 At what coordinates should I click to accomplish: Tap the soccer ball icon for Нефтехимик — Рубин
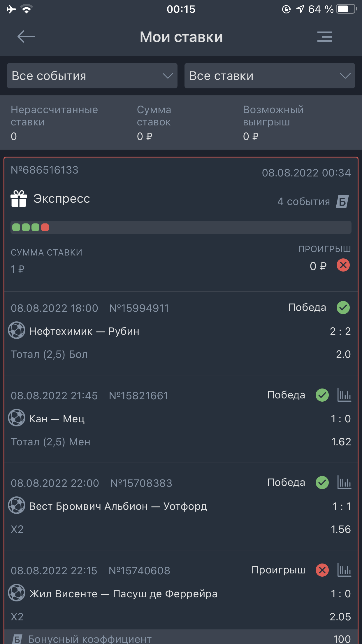(x=17, y=330)
